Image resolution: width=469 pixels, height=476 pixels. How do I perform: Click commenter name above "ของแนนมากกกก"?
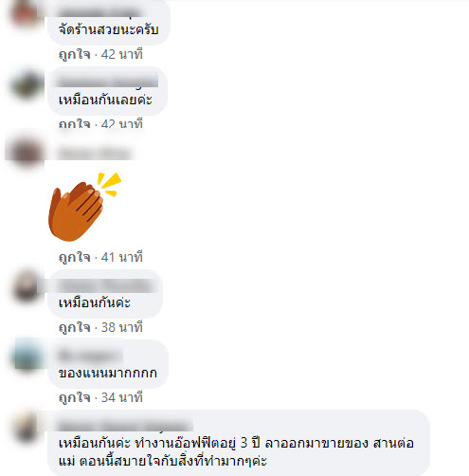[x=90, y=356]
